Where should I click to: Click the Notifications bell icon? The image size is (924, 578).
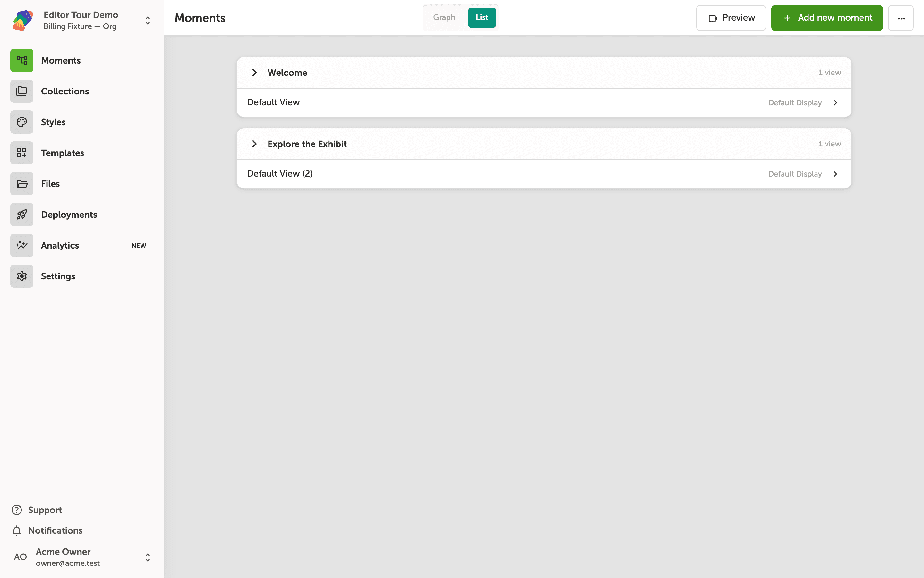point(17,530)
